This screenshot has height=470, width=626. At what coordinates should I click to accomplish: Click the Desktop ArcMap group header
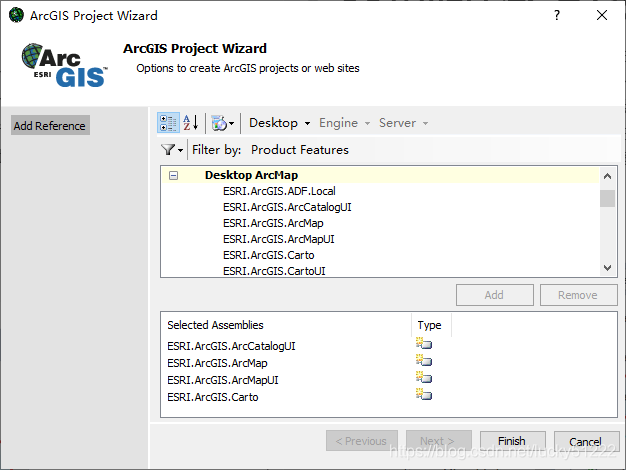pos(252,175)
